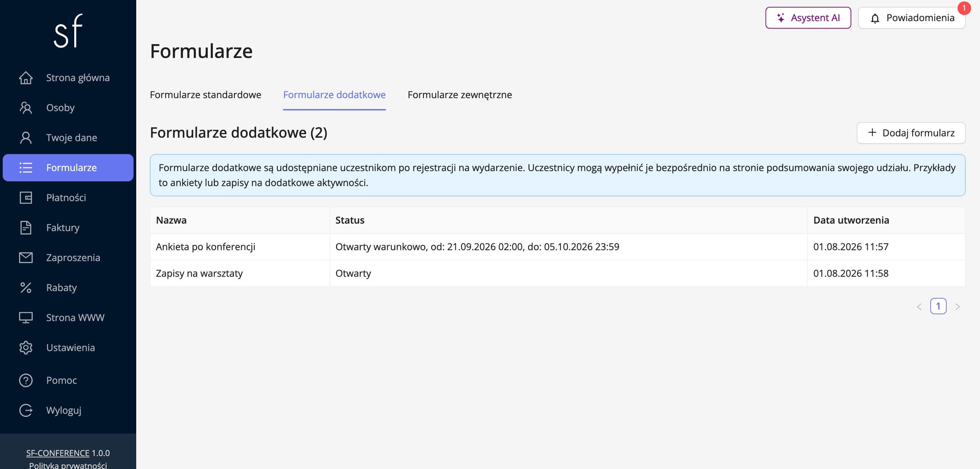Open the Formularze zewnętrzne tab
980x469 pixels.
pos(460,95)
